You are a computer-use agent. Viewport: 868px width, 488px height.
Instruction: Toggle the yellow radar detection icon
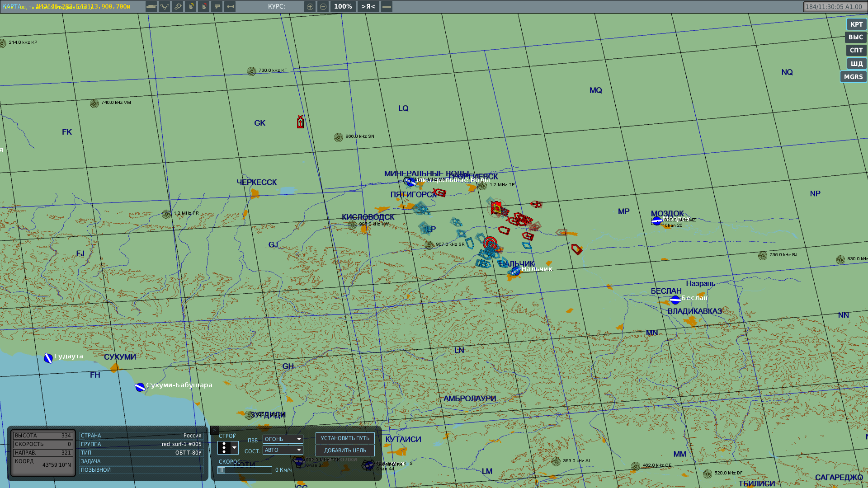click(190, 7)
